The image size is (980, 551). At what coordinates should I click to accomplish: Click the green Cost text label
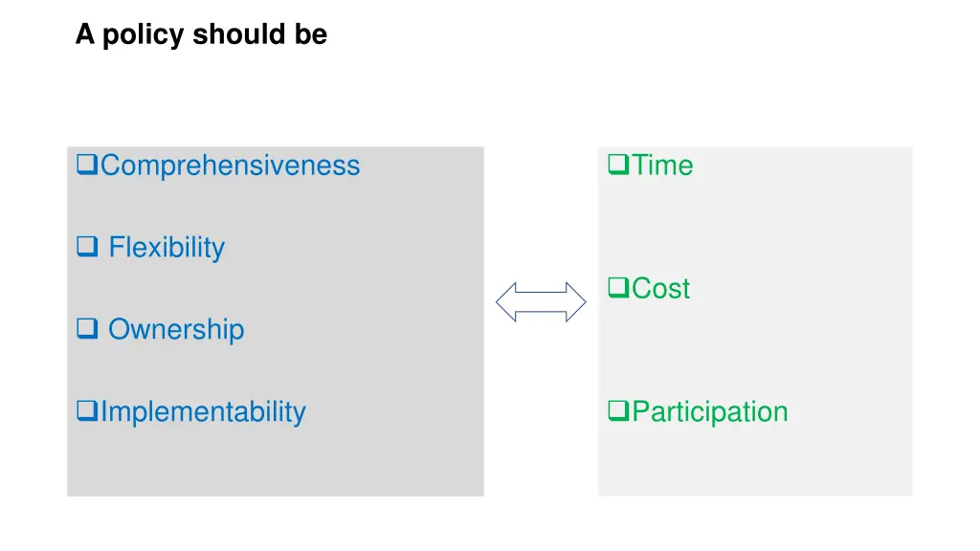click(x=660, y=289)
